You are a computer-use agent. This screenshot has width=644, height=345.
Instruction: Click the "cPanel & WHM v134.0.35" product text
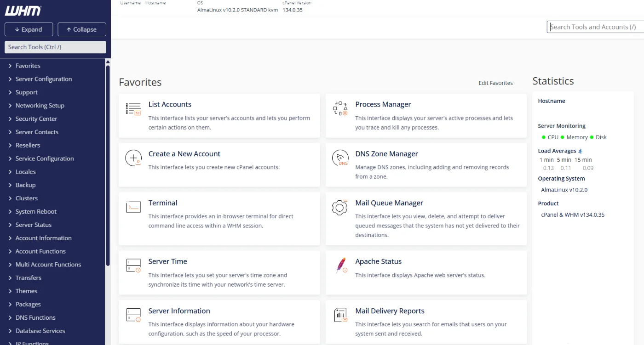[x=573, y=215]
